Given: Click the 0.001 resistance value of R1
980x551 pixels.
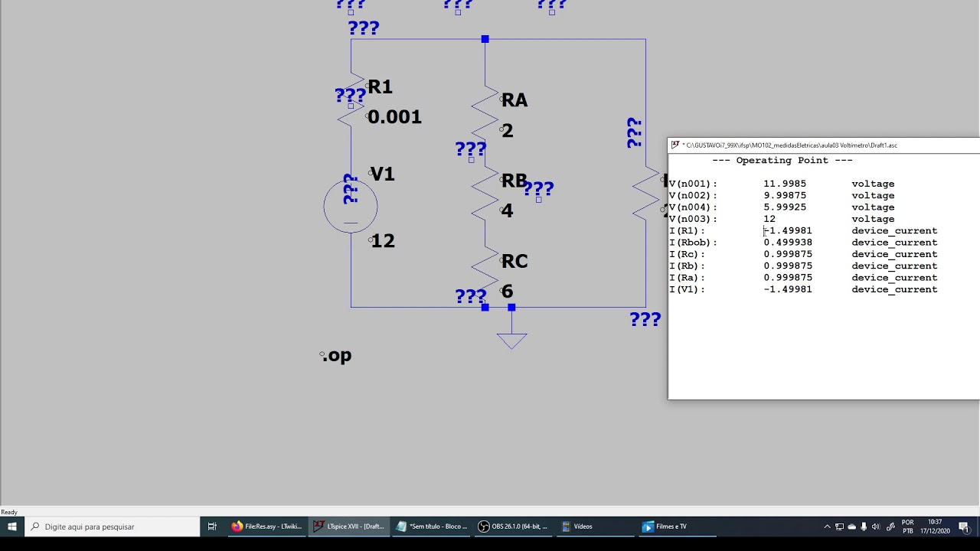Looking at the screenshot, I should 394,117.
